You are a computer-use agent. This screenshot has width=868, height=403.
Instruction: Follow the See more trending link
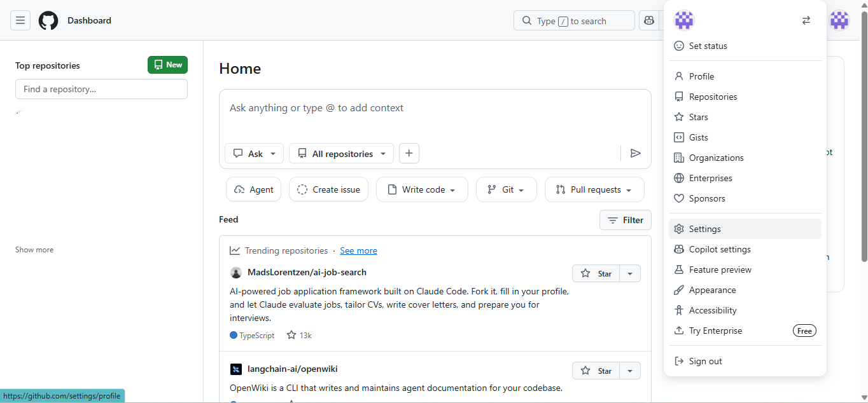358,250
